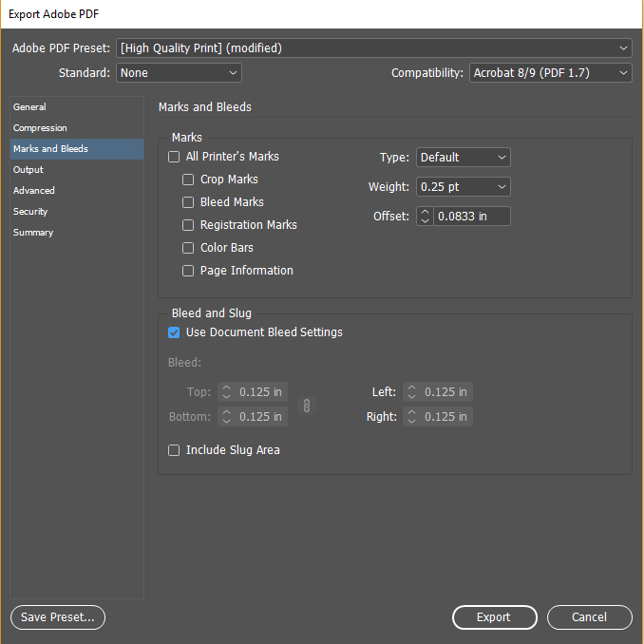Viewport: 644px width, 644px height.
Task: Click the Left bleed stepper
Action: [x=411, y=392]
